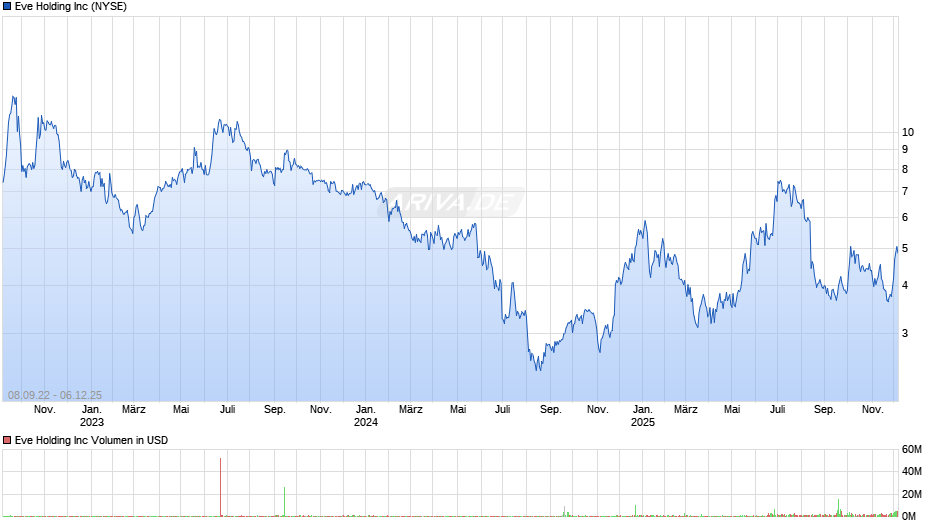
Task: Click the price peak at chart start in 2022
Action: pyautogui.click(x=14, y=98)
